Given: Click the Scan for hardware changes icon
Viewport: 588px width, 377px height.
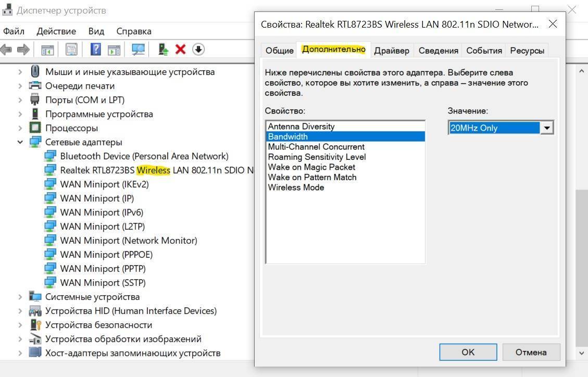Looking at the screenshot, I should click(138, 49).
